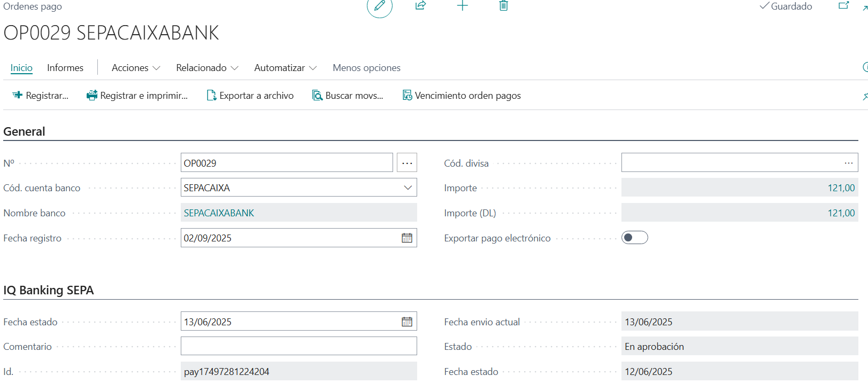Click the trash delete icon
Image resolution: width=868 pixels, height=391 pixels.
[x=503, y=6]
